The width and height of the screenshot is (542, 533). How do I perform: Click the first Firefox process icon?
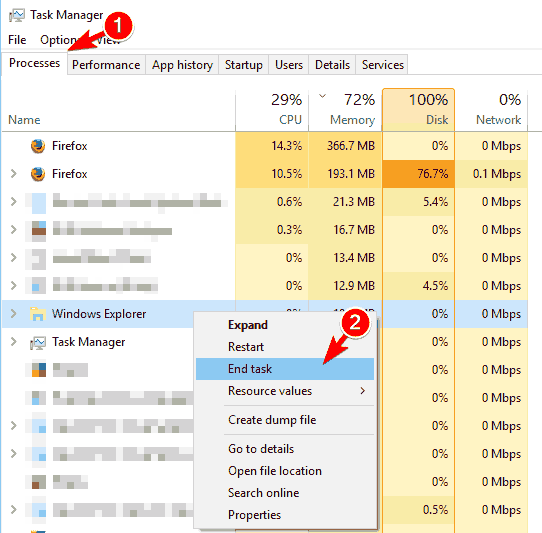(x=38, y=146)
